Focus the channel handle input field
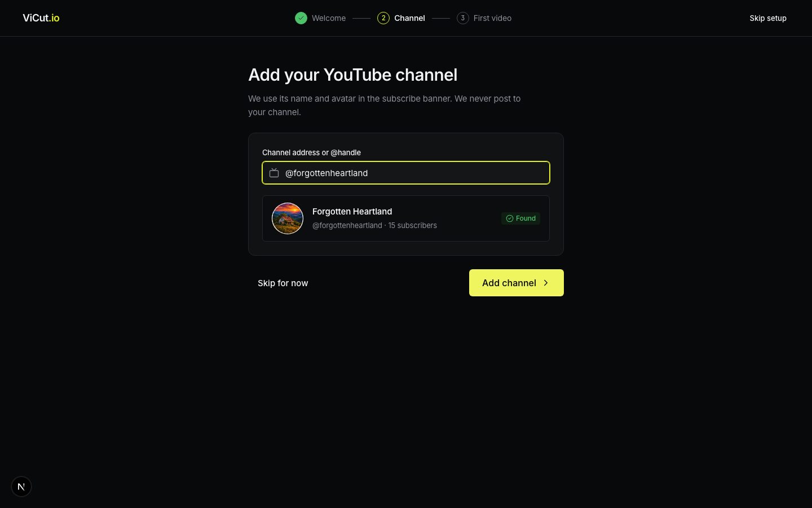Screen dimensions: 812x508 click(x=406, y=173)
